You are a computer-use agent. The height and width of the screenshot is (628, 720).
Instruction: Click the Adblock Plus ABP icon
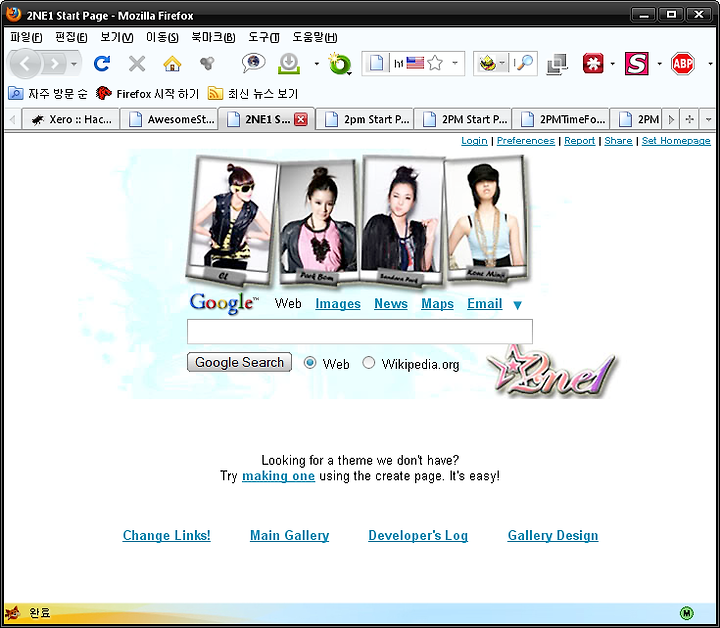[x=683, y=63]
